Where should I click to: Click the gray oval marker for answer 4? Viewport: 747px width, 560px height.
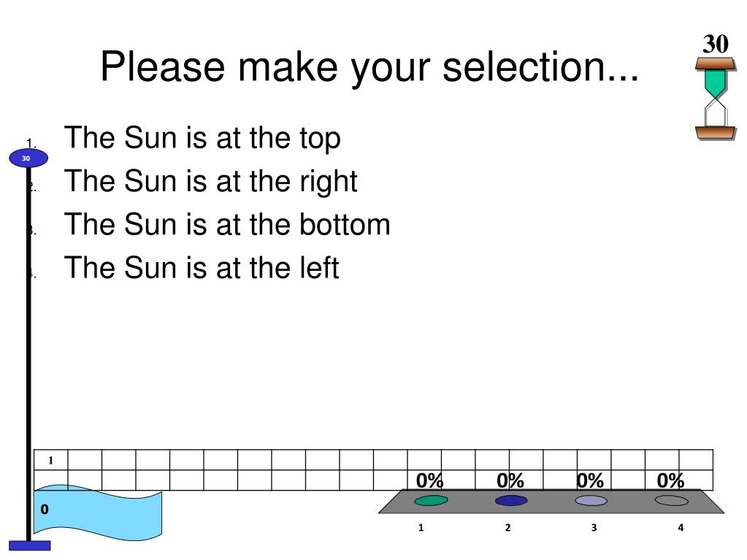[672, 500]
